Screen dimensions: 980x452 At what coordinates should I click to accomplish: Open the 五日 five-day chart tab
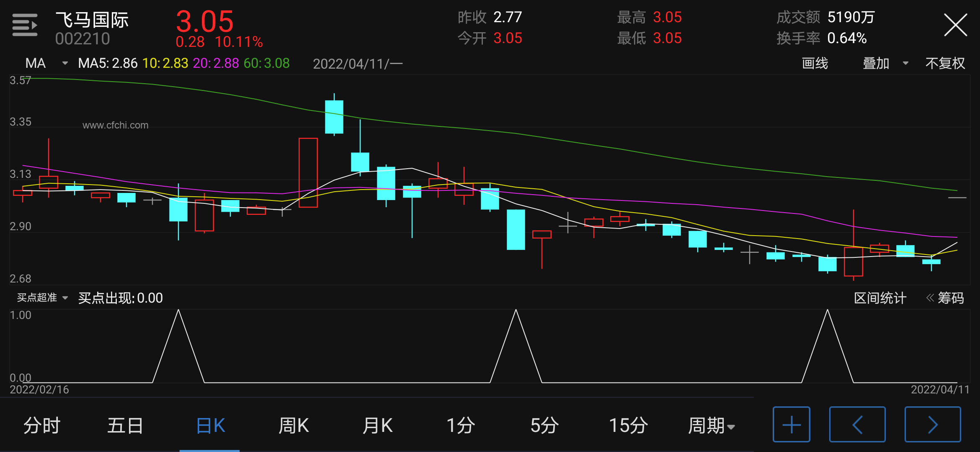125,426
